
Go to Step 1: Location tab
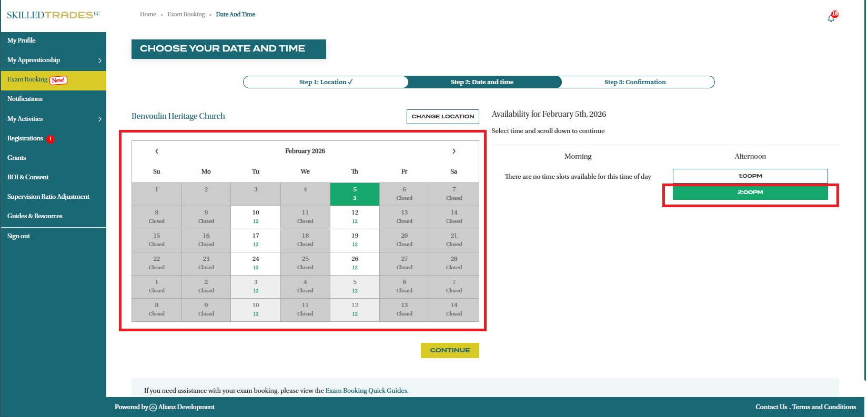point(326,82)
